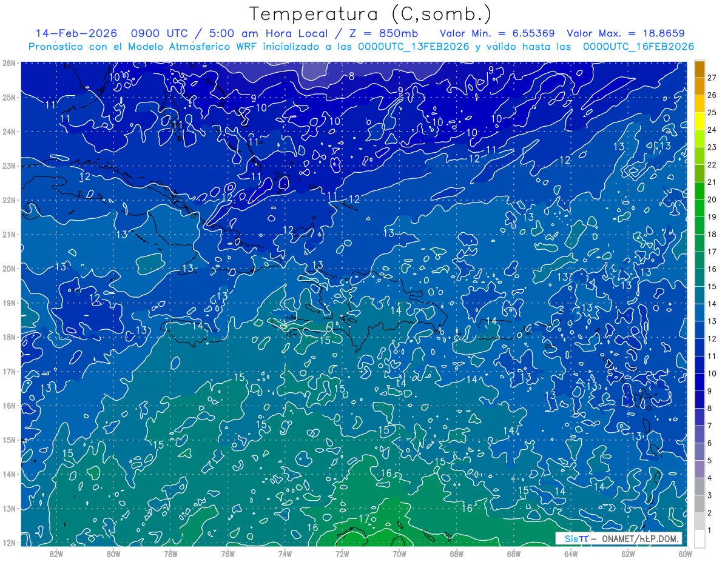728x562 pixels.
Task: Click the '16N' latitude axis label
Action: tap(8, 406)
